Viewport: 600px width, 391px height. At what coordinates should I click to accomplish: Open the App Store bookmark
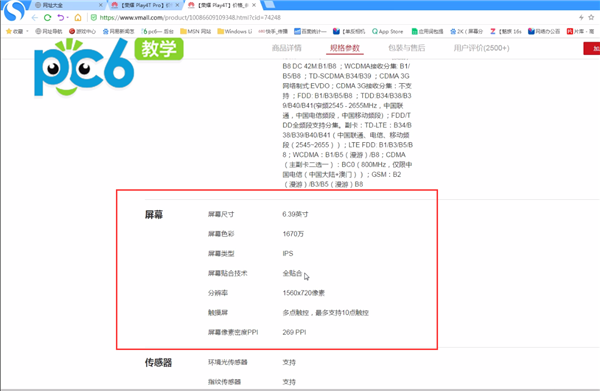[x=387, y=31]
